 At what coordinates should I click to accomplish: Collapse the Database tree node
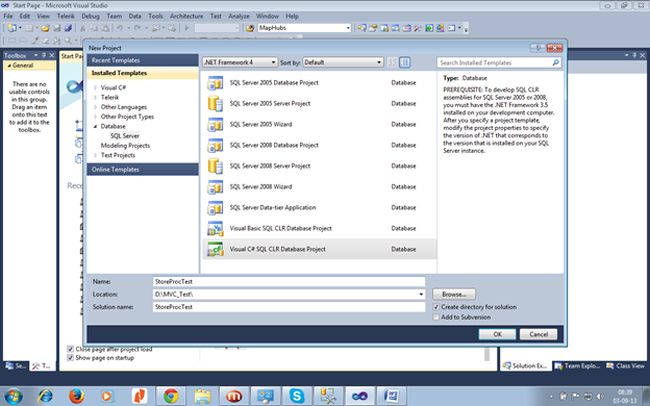95,126
